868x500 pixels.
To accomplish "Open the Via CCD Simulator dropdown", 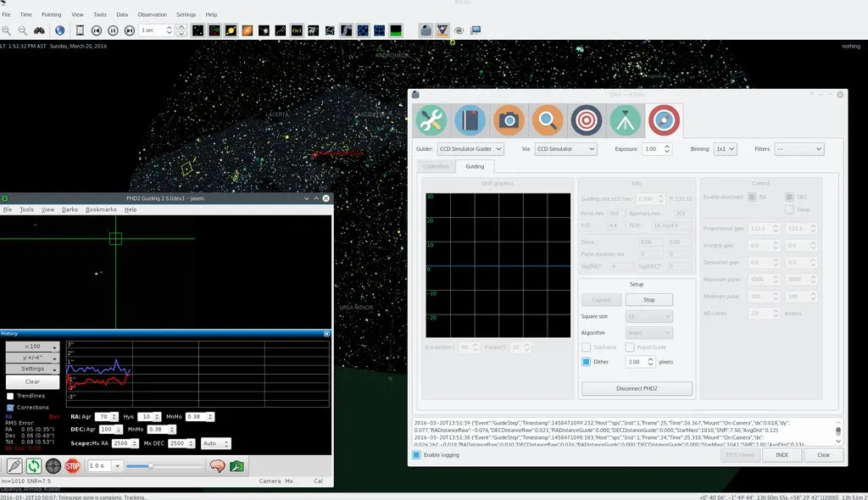I will point(565,149).
